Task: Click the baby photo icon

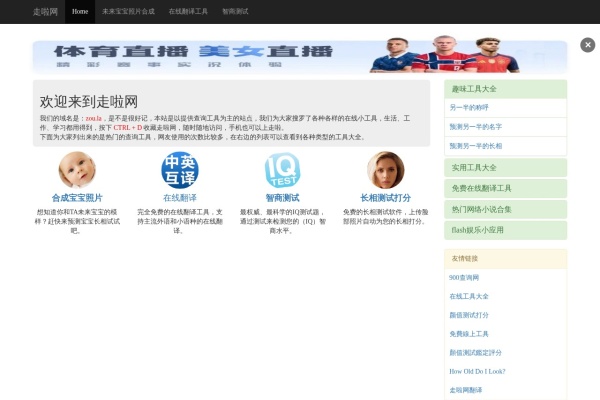Action: click(77, 170)
